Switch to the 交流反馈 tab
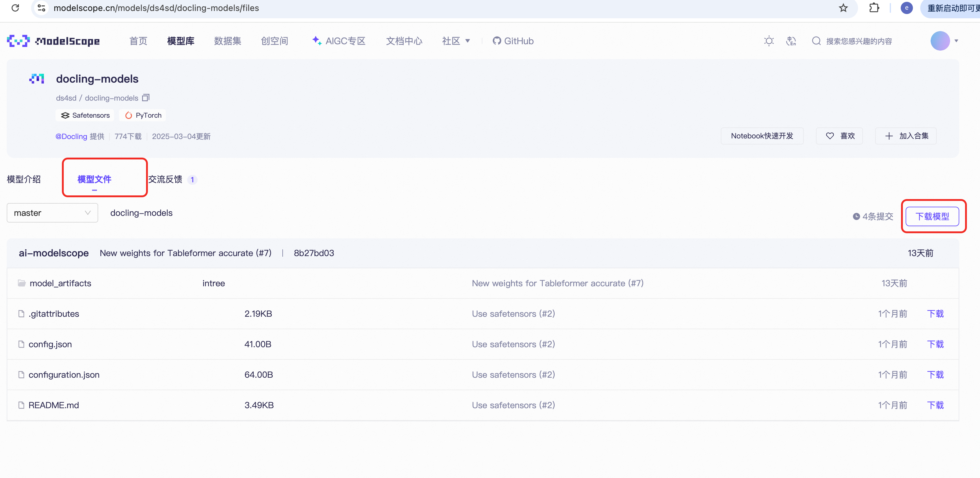980x478 pixels. click(x=165, y=179)
